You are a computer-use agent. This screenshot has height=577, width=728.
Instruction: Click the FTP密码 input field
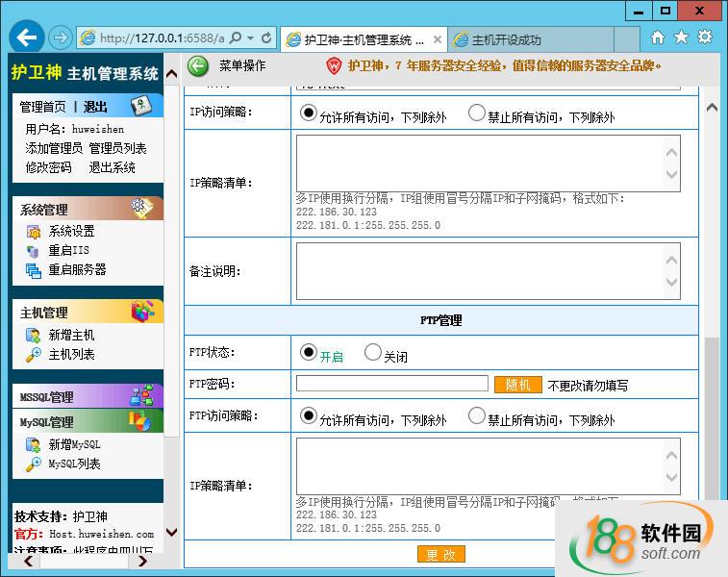391,384
